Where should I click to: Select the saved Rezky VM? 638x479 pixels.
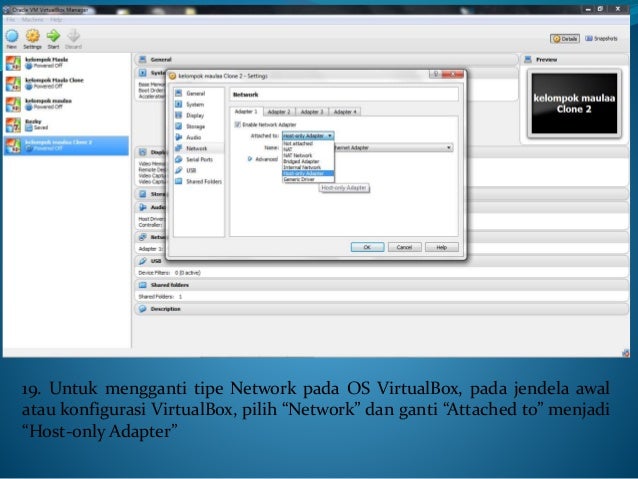[x=66, y=125]
